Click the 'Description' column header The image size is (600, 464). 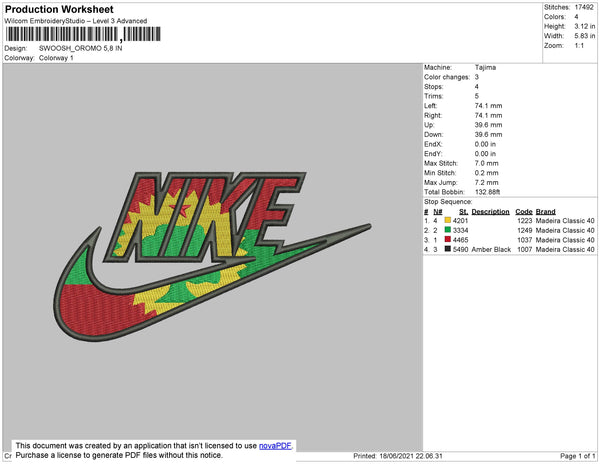point(491,212)
